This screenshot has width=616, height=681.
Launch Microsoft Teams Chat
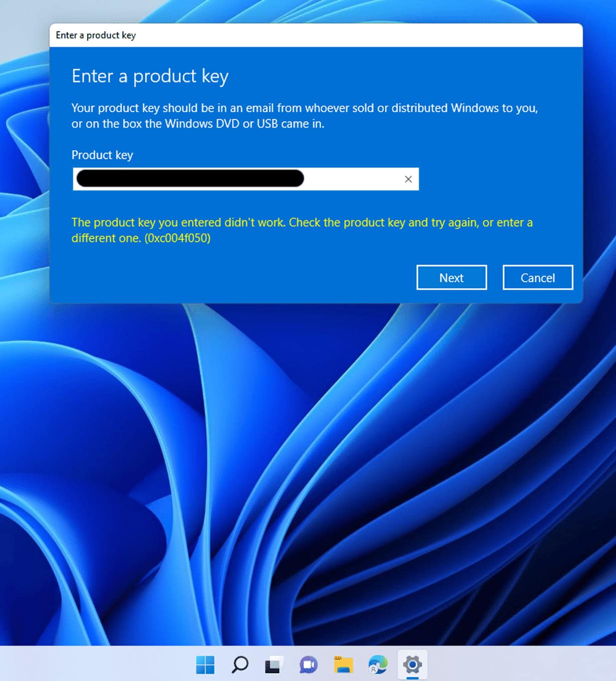pyautogui.click(x=308, y=665)
